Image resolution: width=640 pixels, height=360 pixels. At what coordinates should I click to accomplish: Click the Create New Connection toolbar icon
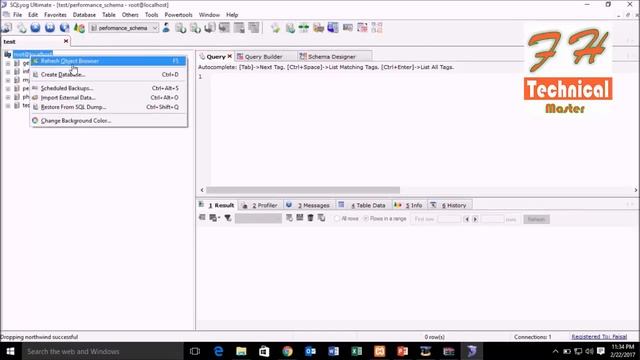pyautogui.click(x=7, y=28)
